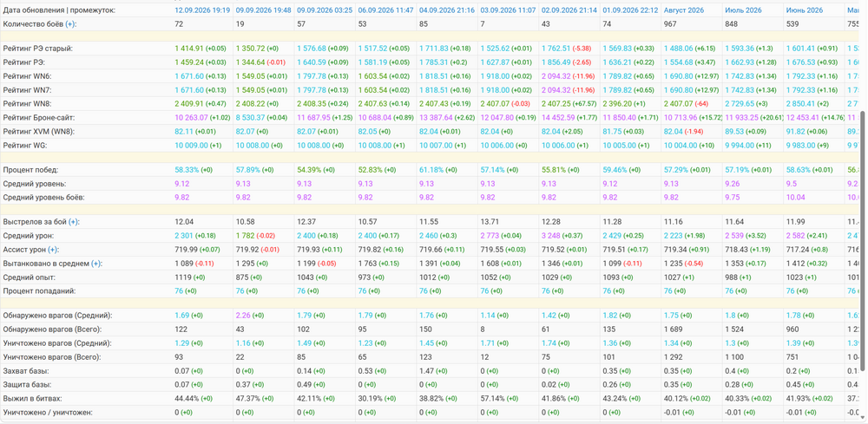868x424 pixels.
Task: Click the 2 409.91 WN8 value
Action: point(189,103)
